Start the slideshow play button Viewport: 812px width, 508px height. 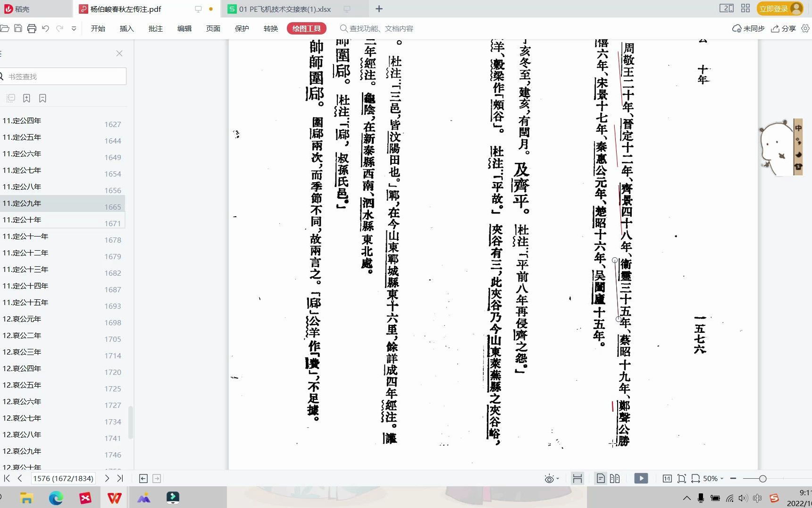(641, 478)
